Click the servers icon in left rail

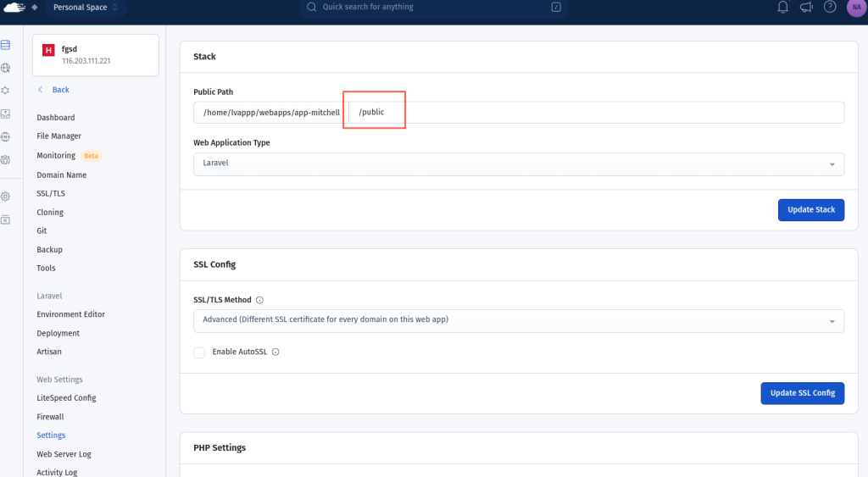[x=6, y=45]
